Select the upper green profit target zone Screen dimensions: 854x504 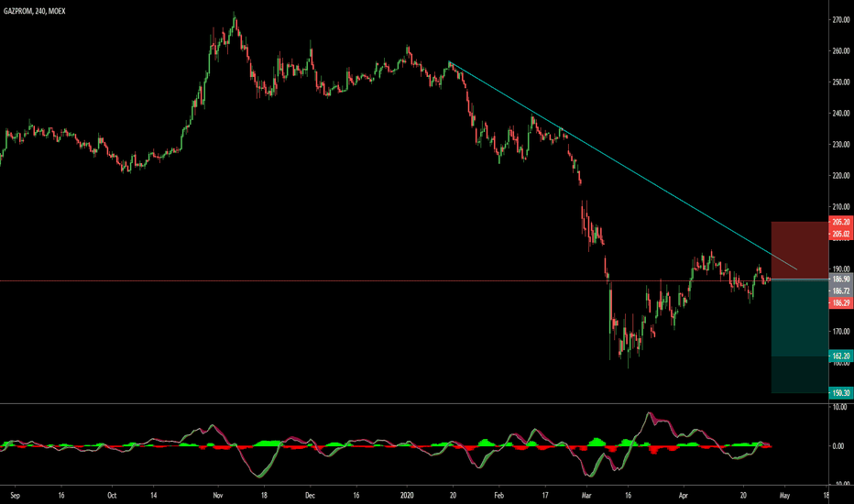pyautogui.click(x=800, y=318)
